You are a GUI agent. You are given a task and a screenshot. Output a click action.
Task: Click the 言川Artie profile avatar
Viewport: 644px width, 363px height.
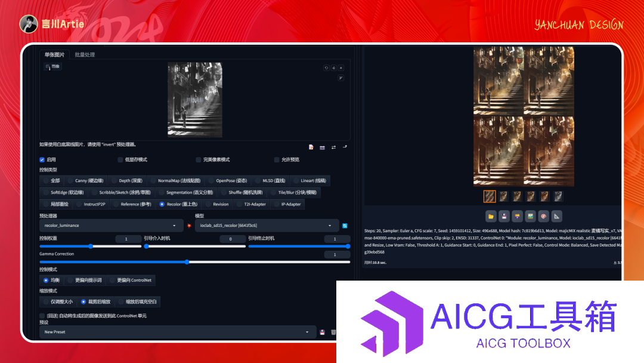29,24
